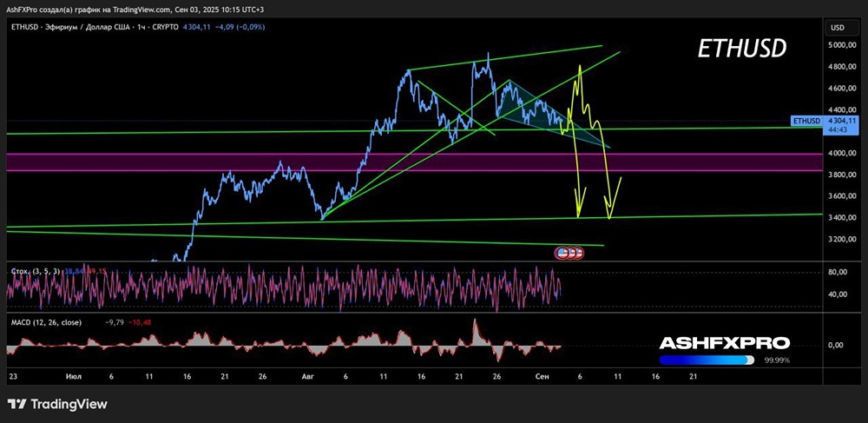Click the current price label 4304,11 on axis
This screenshot has height=423, width=868.
click(x=842, y=120)
